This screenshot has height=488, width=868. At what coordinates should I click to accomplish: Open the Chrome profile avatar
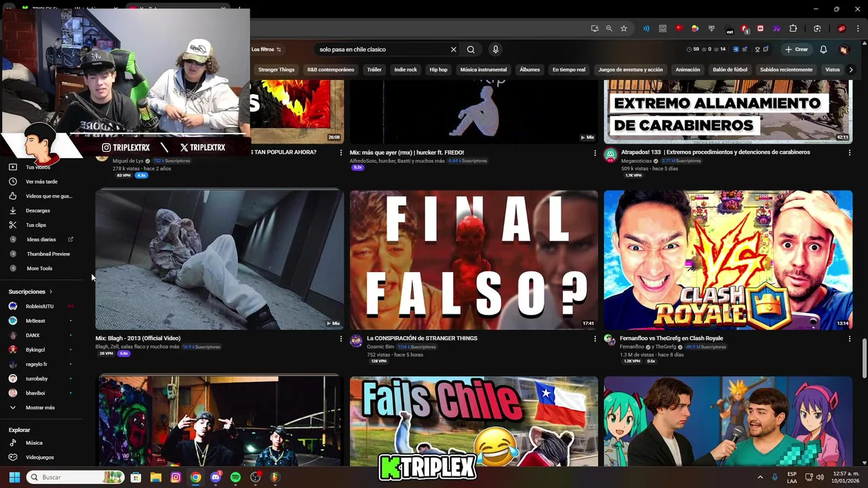tap(842, 28)
